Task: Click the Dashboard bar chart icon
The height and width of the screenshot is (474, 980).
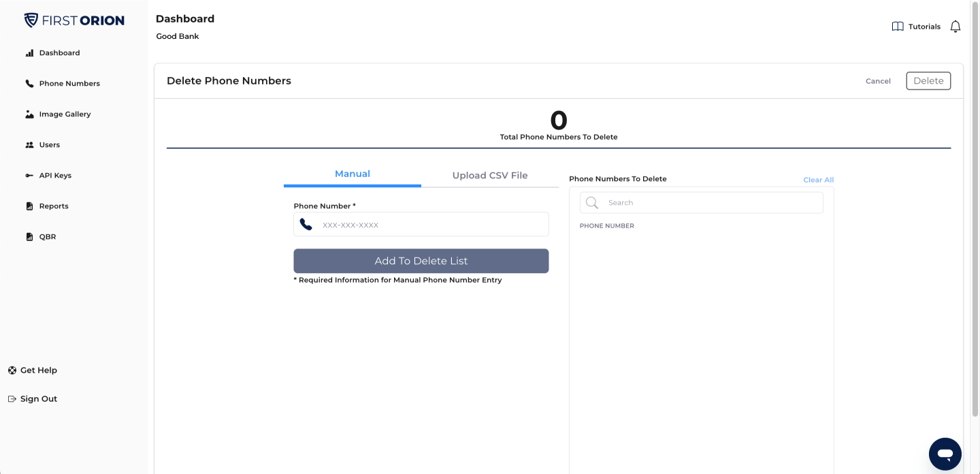Action: (29, 53)
